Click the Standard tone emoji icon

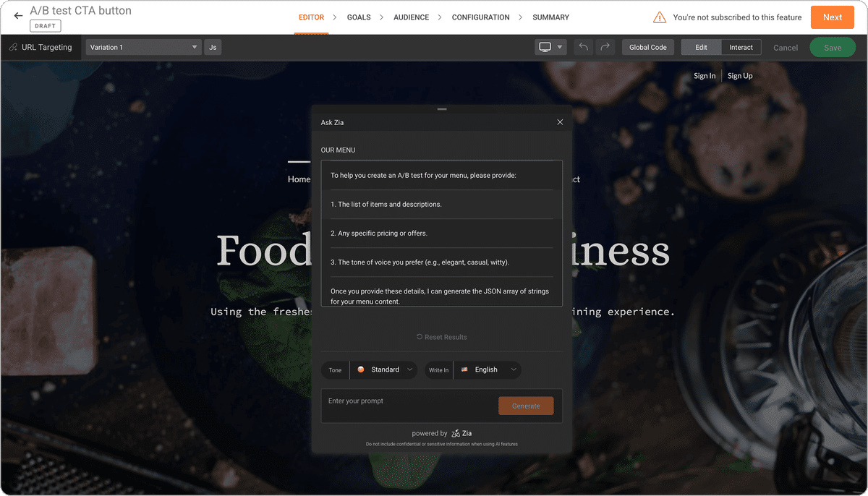point(361,369)
